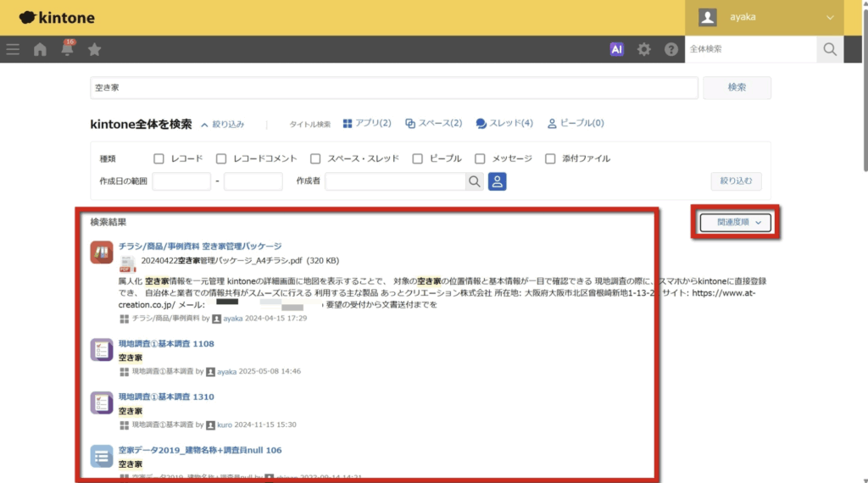Select the ピープル(0) title search tab
The image size is (868, 483).
576,123
